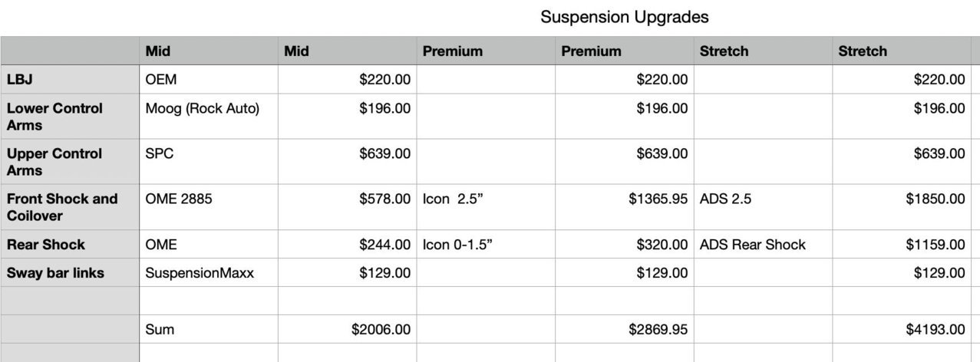Image resolution: width=980 pixels, height=362 pixels.
Task: Click the Rear Shock row header
Action: (x=70, y=245)
